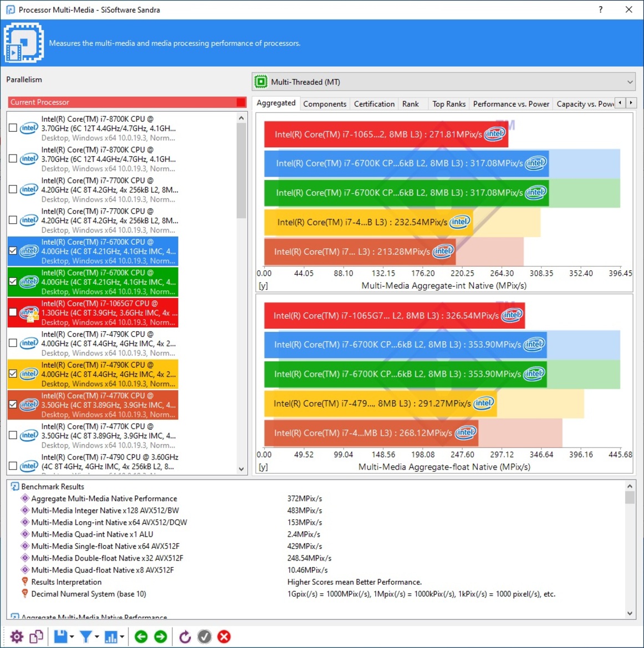Click the processor list scrollbar down arrow
The image size is (644, 648).
coord(241,469)
